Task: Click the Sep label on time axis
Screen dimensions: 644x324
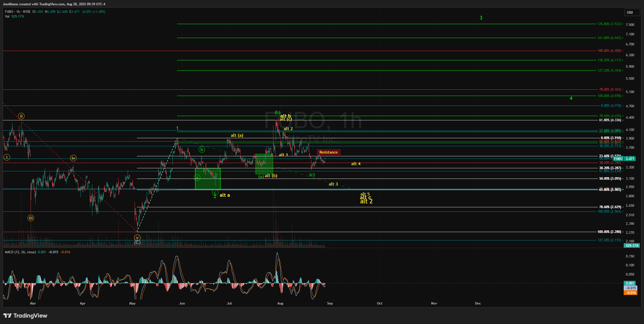Action: [330, 303]
